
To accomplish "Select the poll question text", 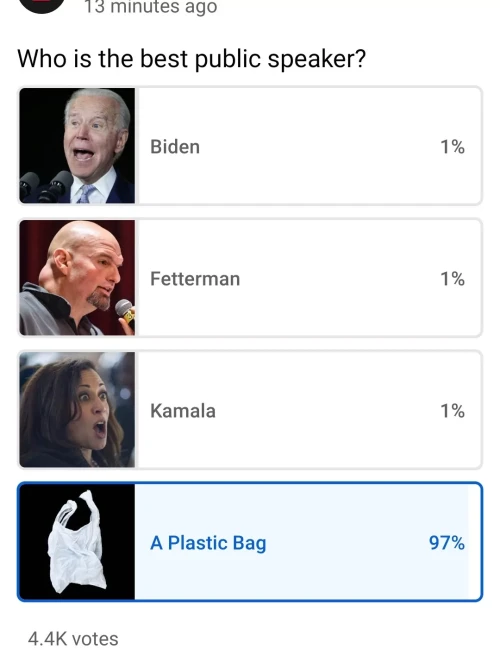I will tap(192, 58).
